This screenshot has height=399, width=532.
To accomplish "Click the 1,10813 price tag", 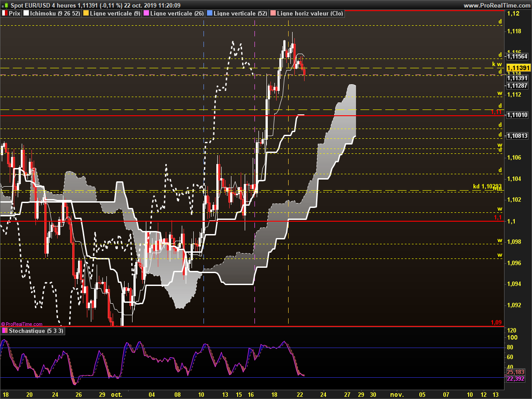I will [517, 136].
